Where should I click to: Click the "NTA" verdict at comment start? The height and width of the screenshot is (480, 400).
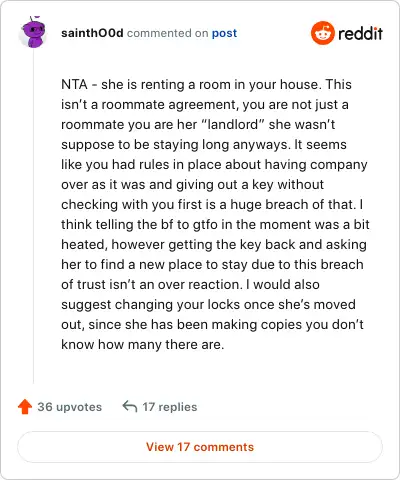pyautogui.click(x=74, y=84)
